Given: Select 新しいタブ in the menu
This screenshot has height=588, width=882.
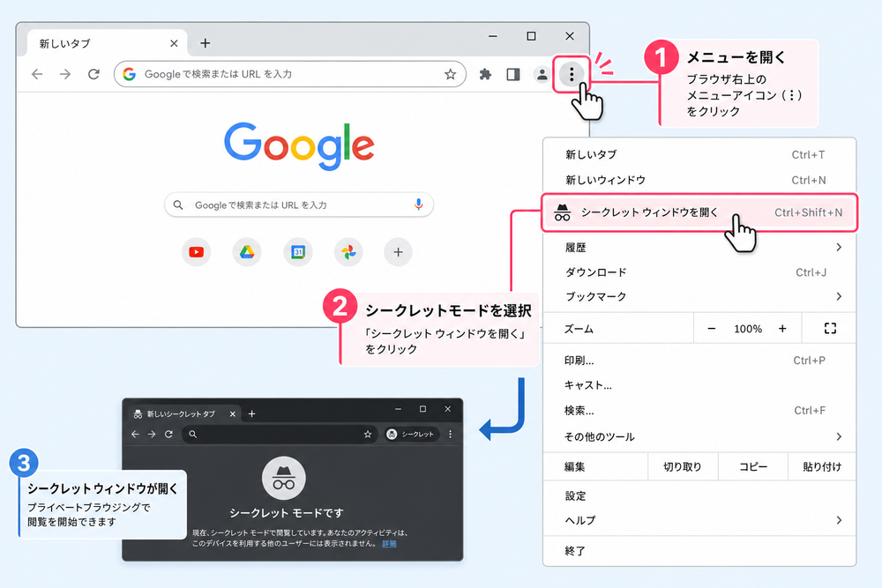Looking at the screenshot, I should click(x=699, y=154).
